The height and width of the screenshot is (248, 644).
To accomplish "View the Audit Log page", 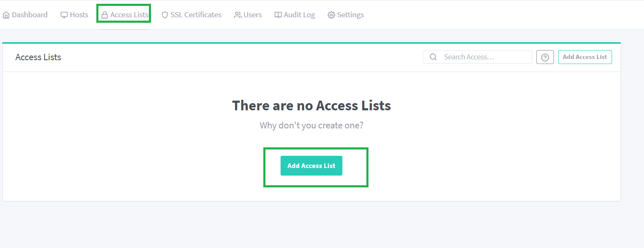I will [299, 15].
